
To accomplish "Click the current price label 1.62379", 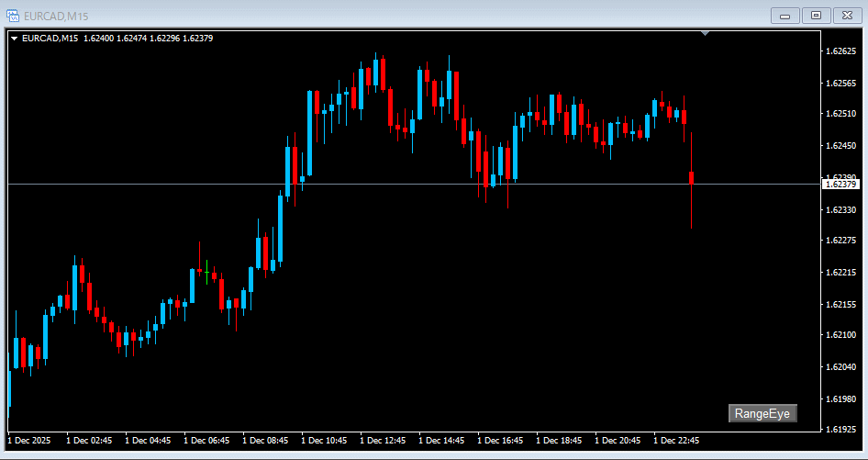I will 840,185.
